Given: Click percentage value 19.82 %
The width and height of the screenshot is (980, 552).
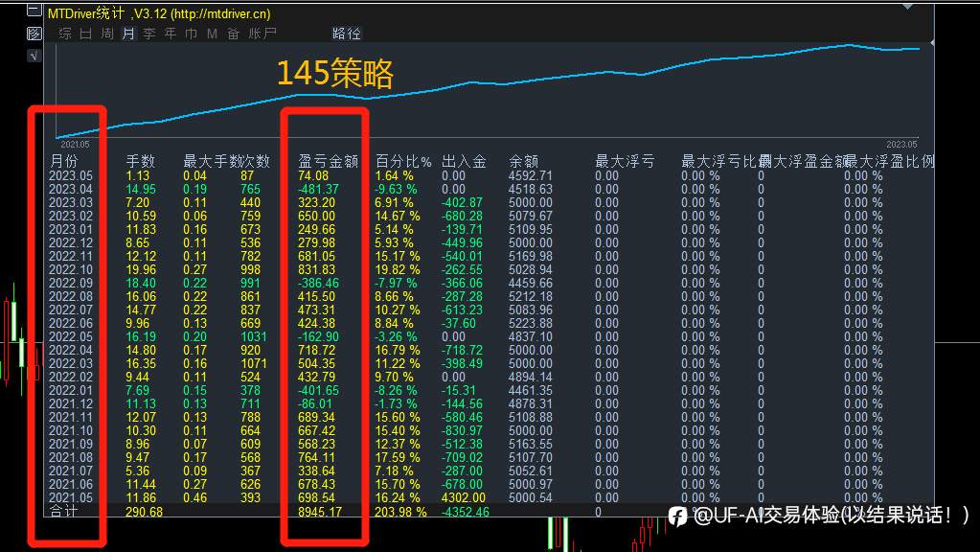Looking at the screenshot, I should 398,269.
